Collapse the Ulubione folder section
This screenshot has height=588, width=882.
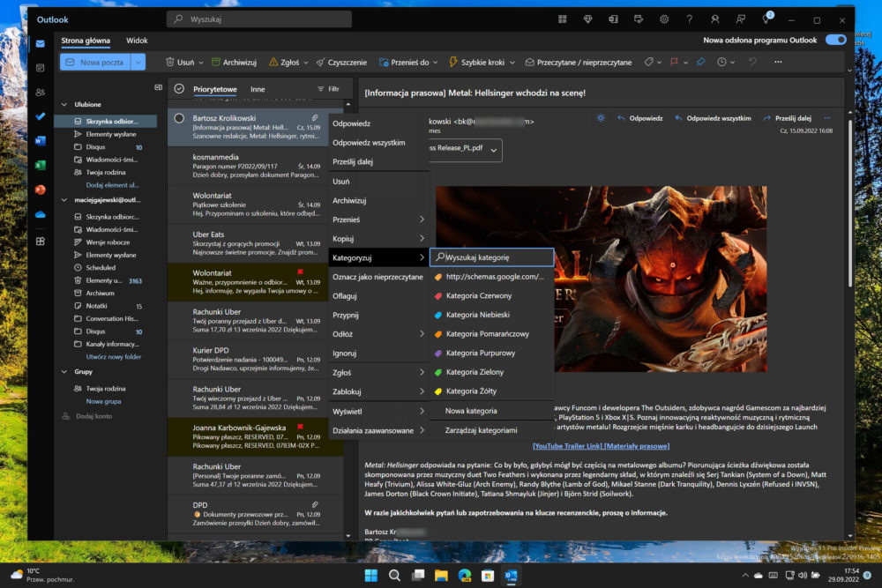pos(64,105)
